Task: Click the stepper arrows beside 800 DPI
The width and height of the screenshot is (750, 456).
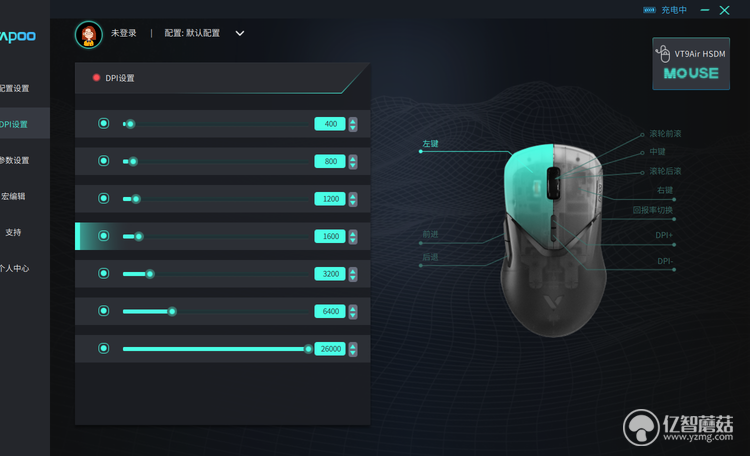Action: [x=353, y=162]
